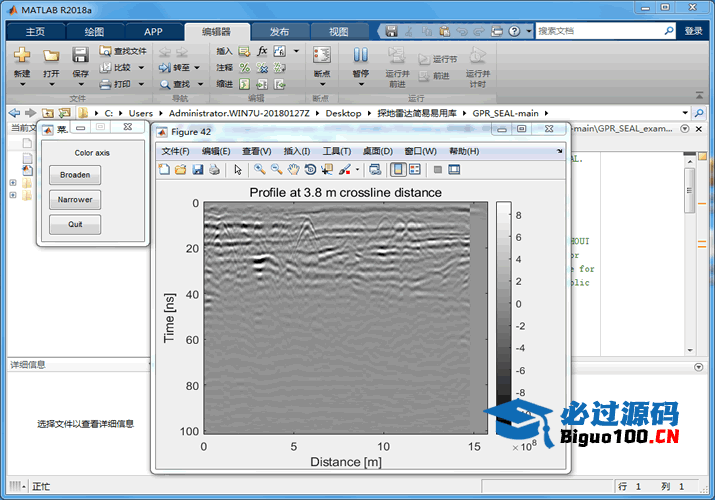715x500 pixels.
Task: Click the 运行并计时 run and time button
Action: point(477,67)
